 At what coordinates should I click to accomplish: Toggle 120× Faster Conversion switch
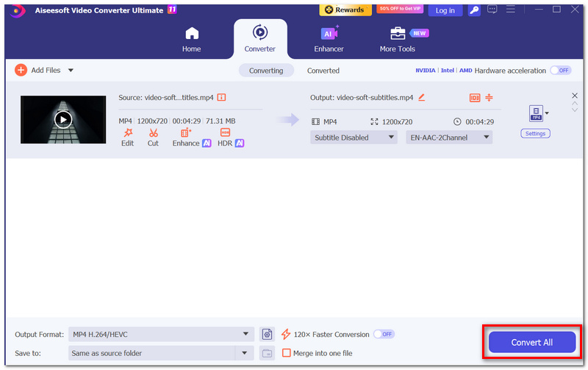[x=384, y=334]
